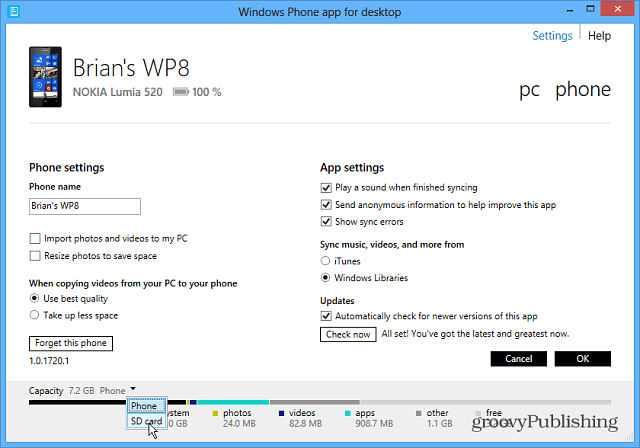Click the Brian's WP8 heading

point(131,67)
